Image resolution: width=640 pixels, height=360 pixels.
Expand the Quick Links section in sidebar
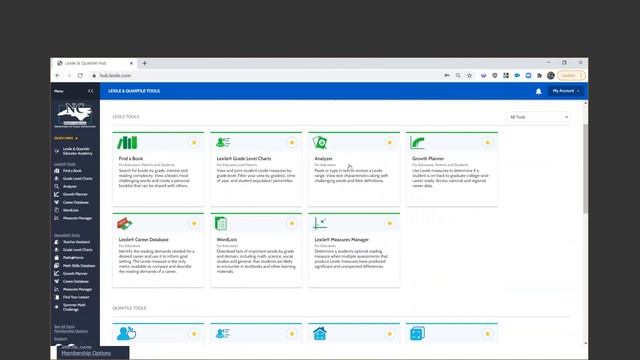coord(66,138)
